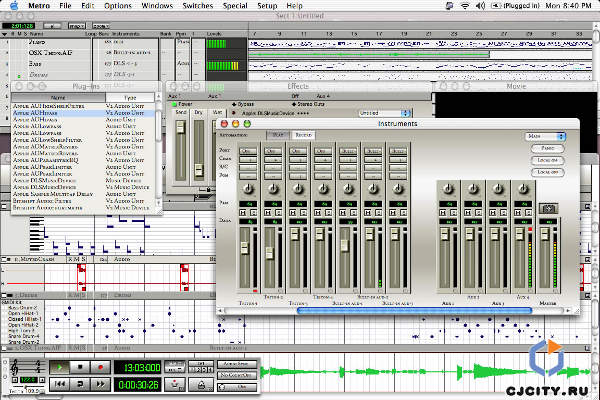Image resolution: width=600 pixels, height=400 pixels.
Task: Toggle the loop button in the transport
Action: tap(80, 384)
